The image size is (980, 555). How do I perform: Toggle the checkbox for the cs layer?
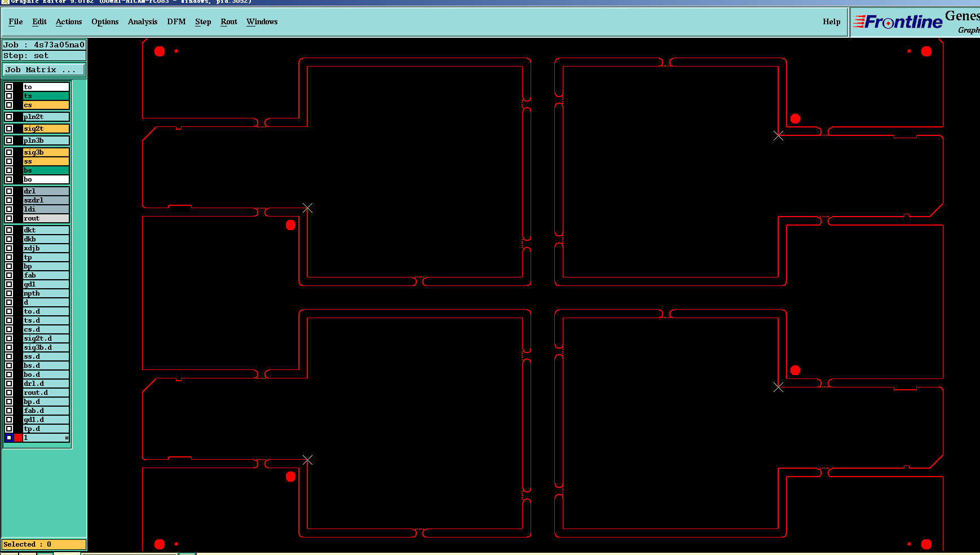[x=9, y=105]
